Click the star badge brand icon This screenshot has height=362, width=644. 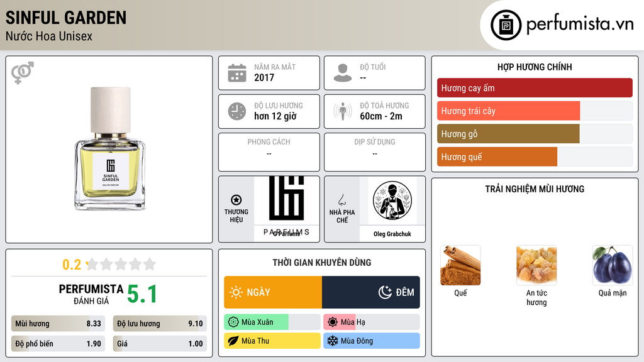(x=236, y=200)
